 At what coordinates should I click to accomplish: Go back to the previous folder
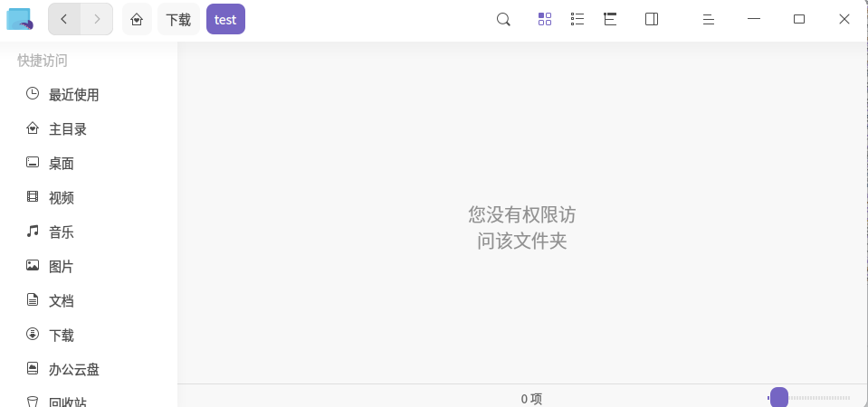pyautogui.click(x=64, y=19)
